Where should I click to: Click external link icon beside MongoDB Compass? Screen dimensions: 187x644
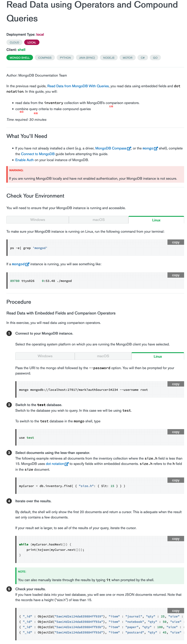click(x=129, y=148)
